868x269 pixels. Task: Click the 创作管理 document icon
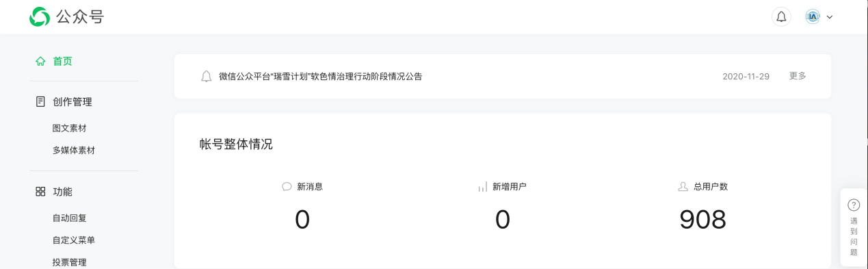[x=40, y=102]
